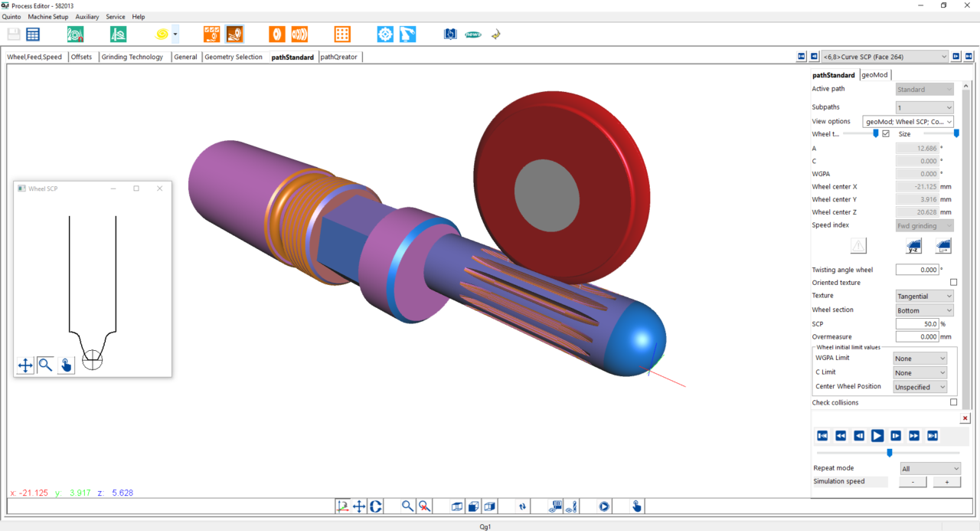Click the second green machine toolbar icon

click(118, 34)
